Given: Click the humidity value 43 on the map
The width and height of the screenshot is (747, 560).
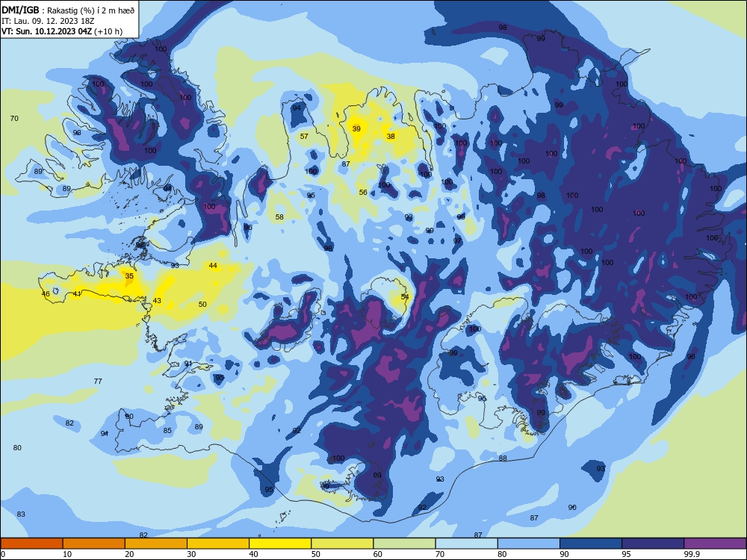Looking at the screenshot, I should pyautogui.click(x=157, y=300).
